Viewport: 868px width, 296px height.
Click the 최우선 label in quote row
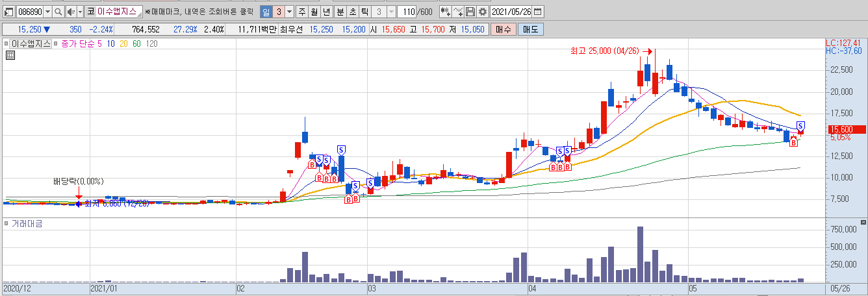coord(292,29)
